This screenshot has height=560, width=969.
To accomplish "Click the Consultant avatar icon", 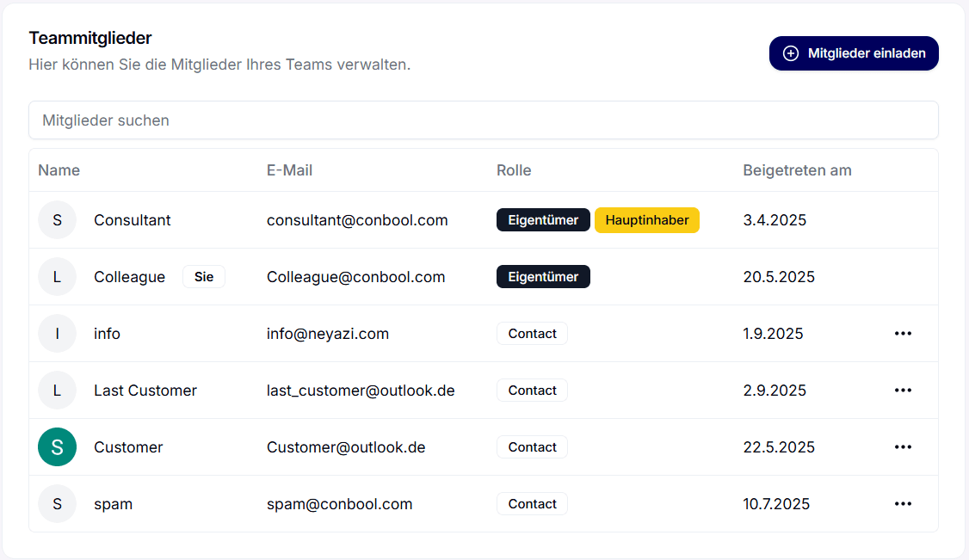I will point(58,220).
